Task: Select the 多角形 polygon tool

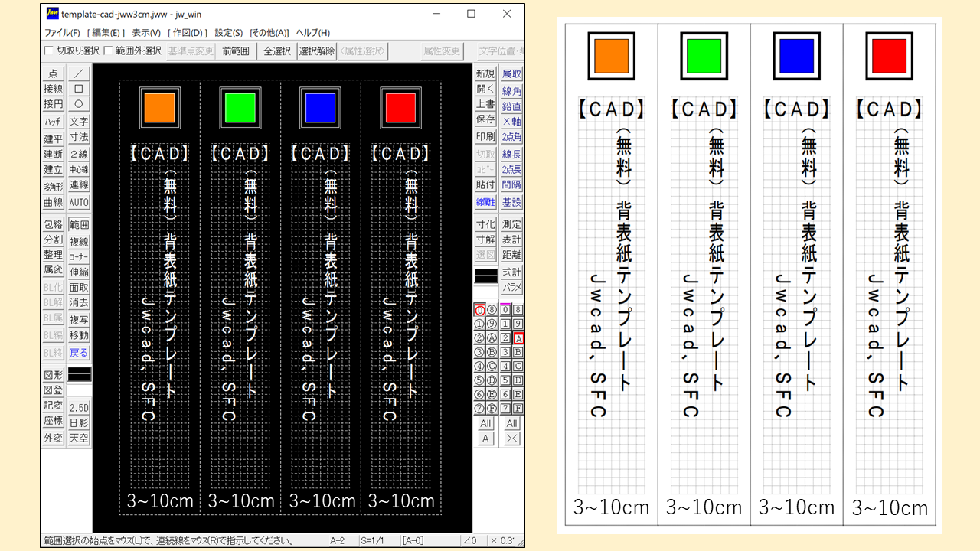Action: [53, 186]
